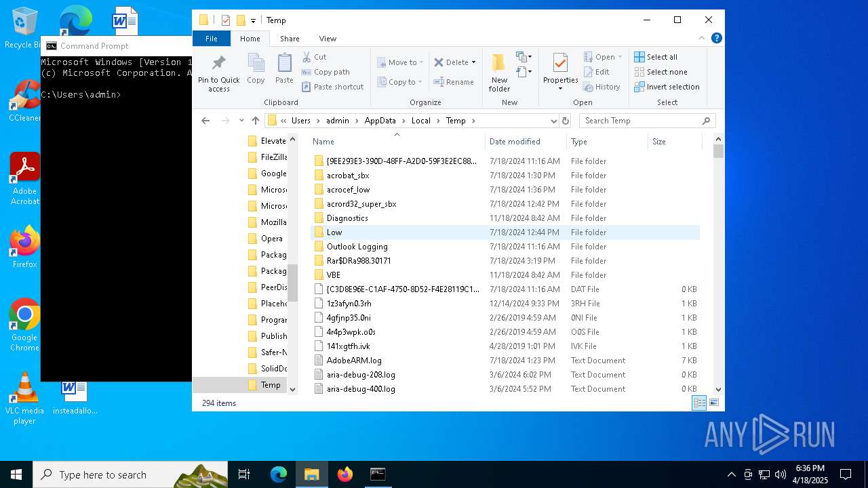Click Local in address breadcrumb

click(x=420, y=121)
